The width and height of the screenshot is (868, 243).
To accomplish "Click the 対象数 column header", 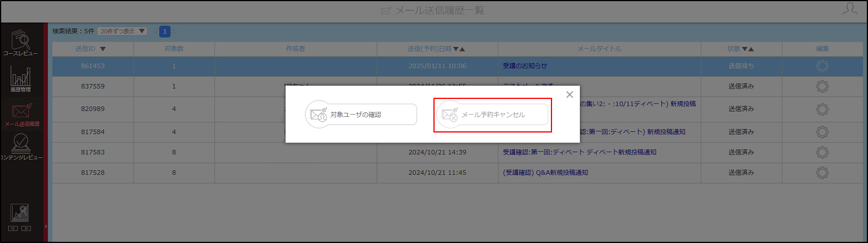I will [174, 49].
